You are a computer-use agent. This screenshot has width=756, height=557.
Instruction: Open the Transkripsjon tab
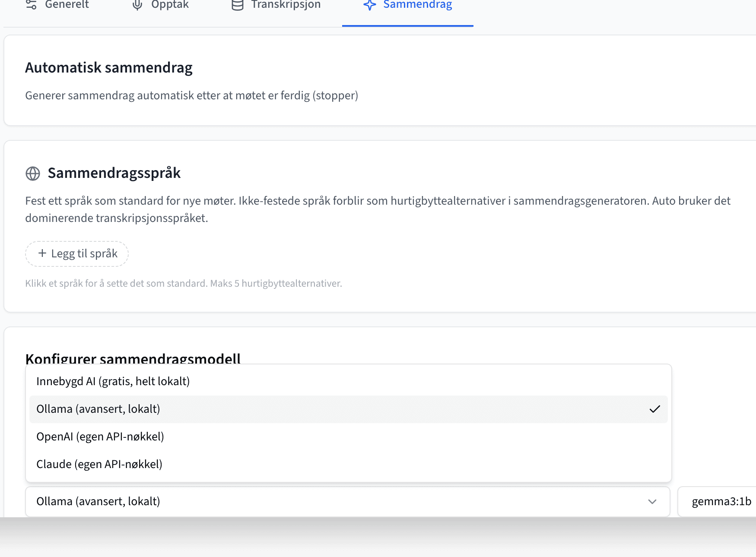coord(276,5)
